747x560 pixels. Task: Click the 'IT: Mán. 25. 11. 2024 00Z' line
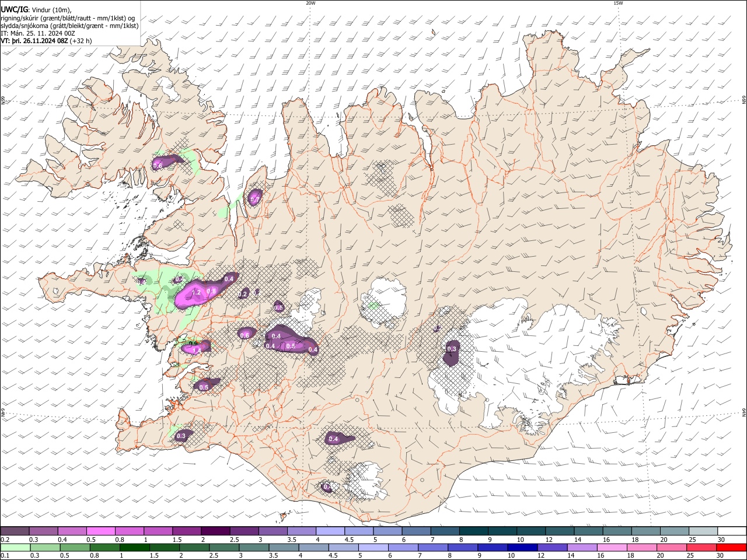coord(39,33)
